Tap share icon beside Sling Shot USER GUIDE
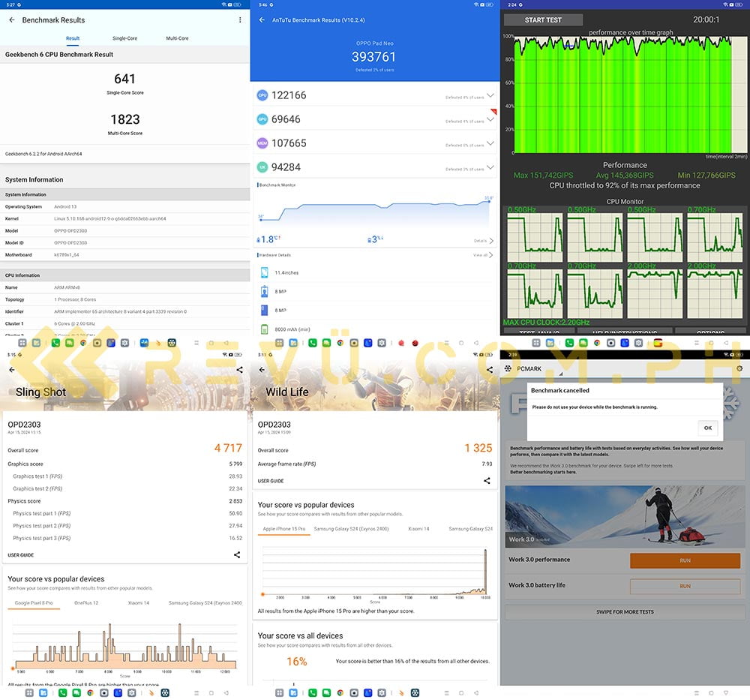The image size is (750, 700). point(237,555)
